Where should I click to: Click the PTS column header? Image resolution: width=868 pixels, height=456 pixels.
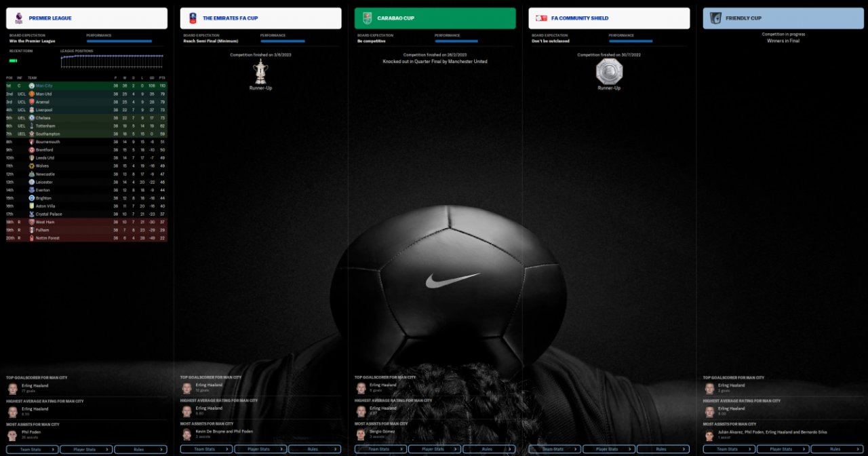point(162,78)
